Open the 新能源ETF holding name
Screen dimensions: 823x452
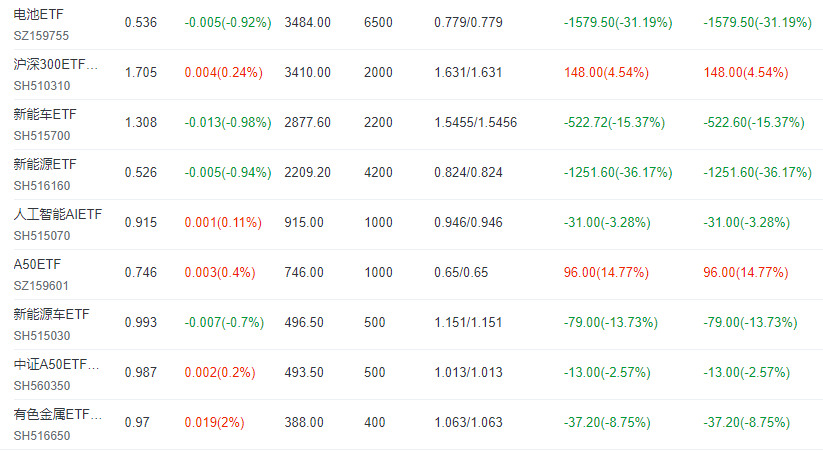pos(45,164)
